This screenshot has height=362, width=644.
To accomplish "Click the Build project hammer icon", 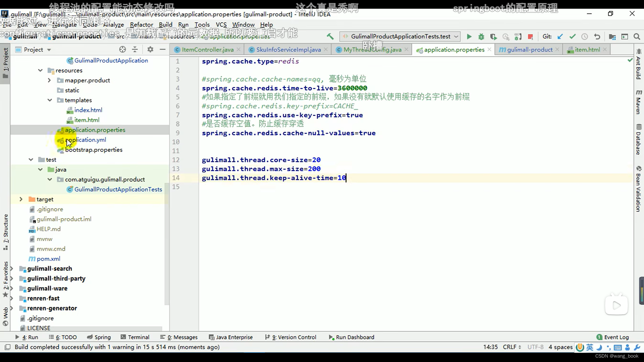I will (x=330, y=36).
